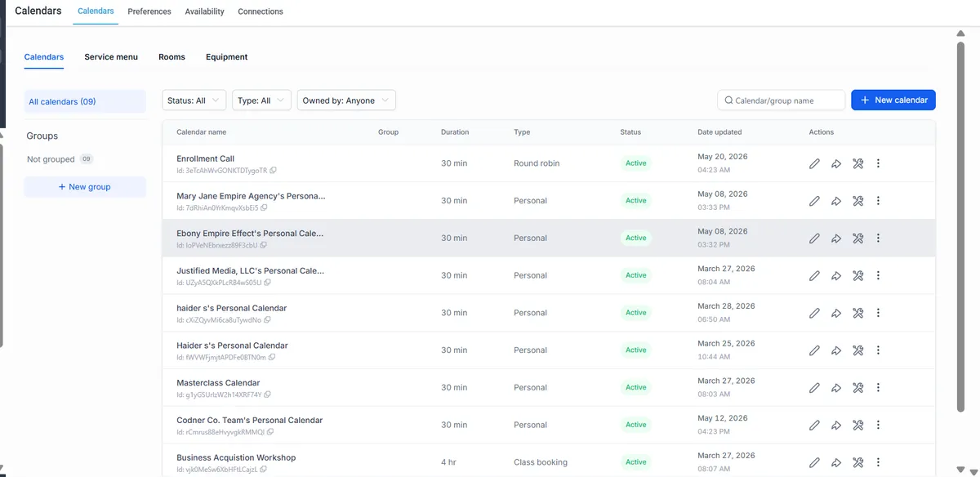Share the Business Acquistion Workshop calendar
The image size is (980, 477).
pyautogui.click(x=836, y=463)
